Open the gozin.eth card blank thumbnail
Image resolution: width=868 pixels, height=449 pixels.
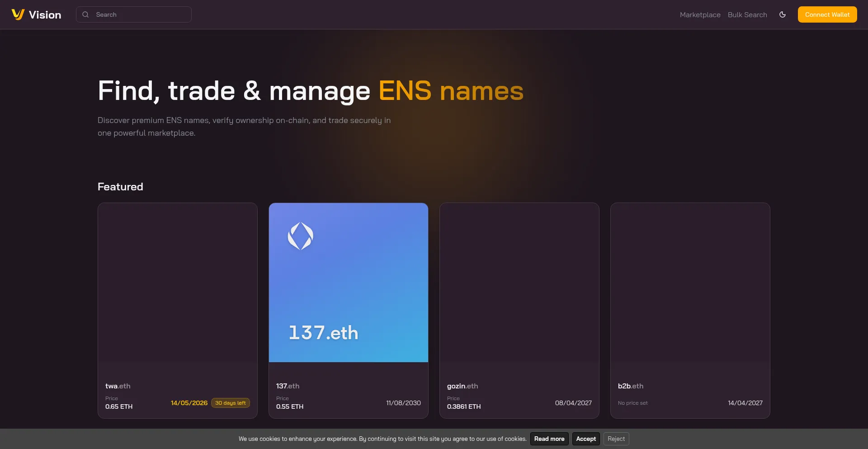[x=519, y=283]
